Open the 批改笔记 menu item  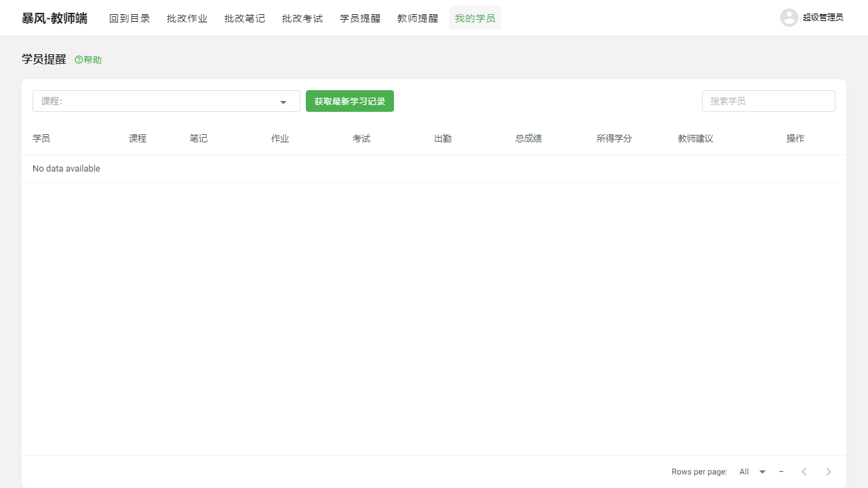click(244, 18)
